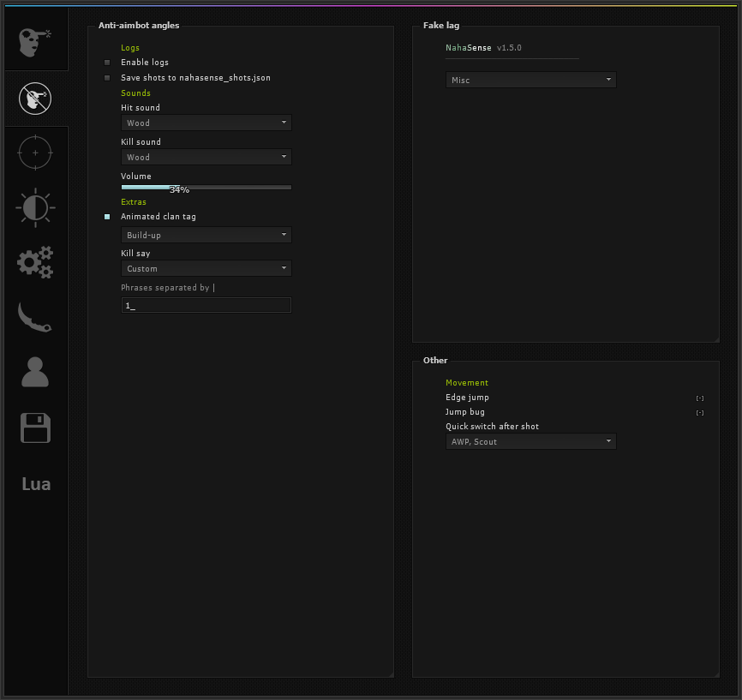Click the Jump bug label
Viewport: 742px width, 700px height.
464,412
